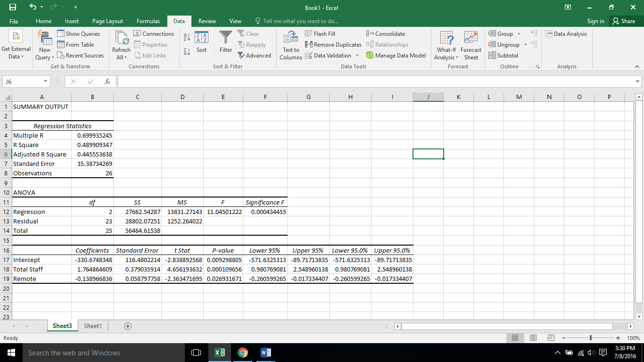Viewport: 644px width, 362px height.
Task: Click the Remove Duplicates icon
Action: click(309, 45)
